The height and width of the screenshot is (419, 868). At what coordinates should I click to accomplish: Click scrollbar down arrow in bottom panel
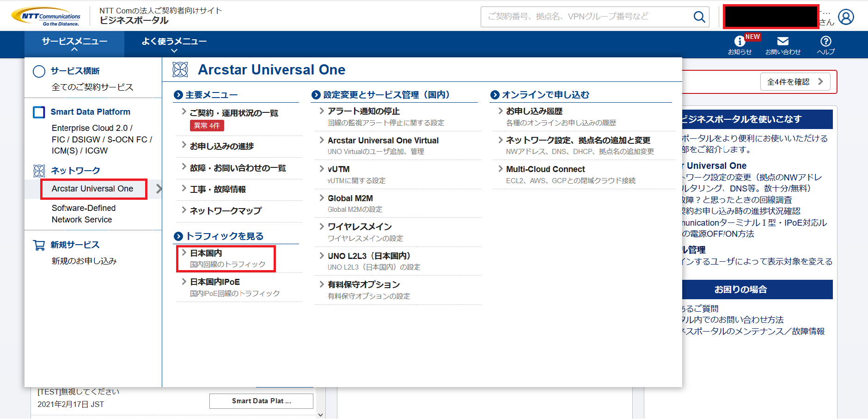[321, 415]
